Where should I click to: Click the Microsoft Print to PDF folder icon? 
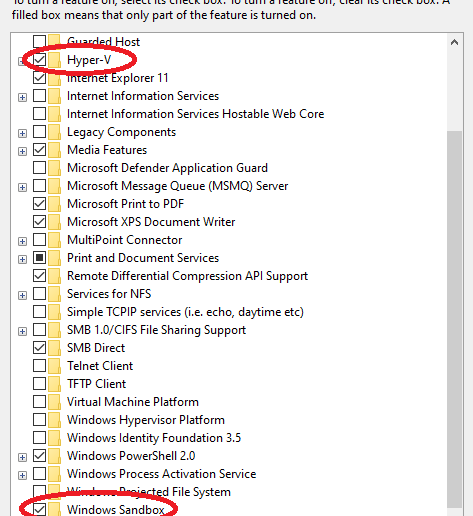pos(55,204)
